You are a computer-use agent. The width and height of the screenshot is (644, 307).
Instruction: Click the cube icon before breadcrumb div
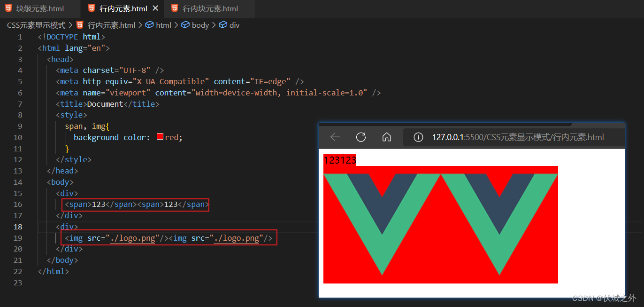coord(223,25)
